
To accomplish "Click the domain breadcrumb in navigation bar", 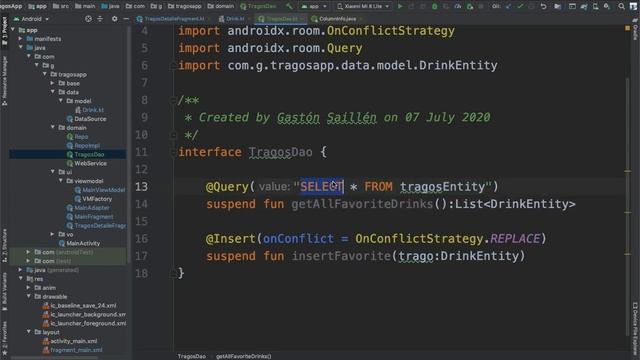I will coord(221,6).
